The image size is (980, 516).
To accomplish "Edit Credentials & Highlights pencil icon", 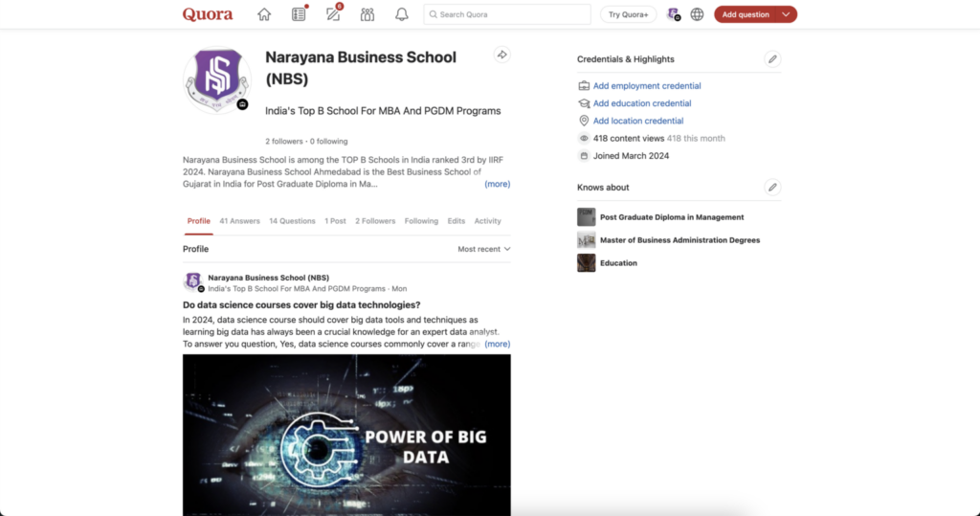I will coord(772,59).
